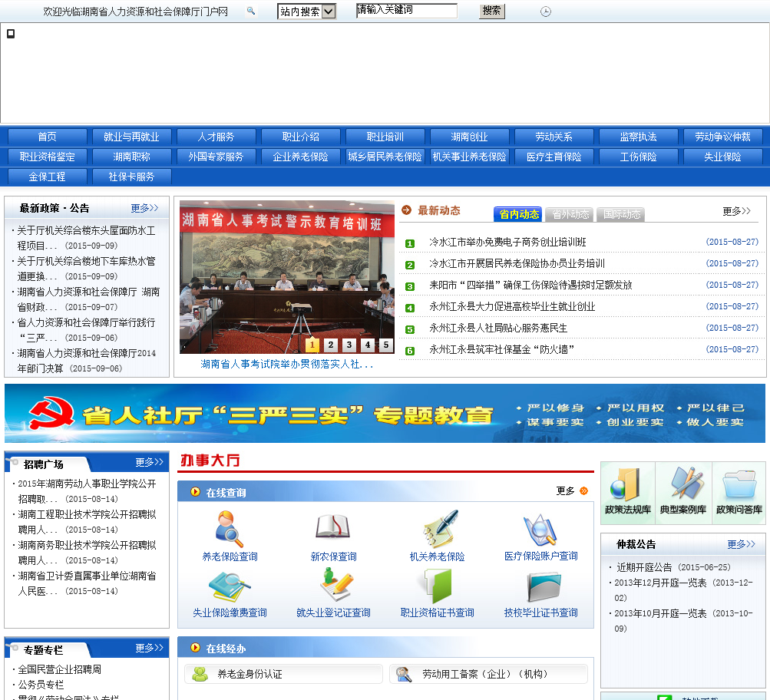Open the 新农保查询 book icon
The image size is (770, 700).
pos(333,527)
